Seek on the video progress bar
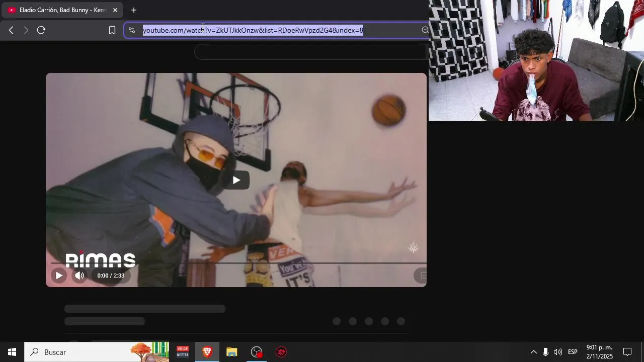Screen dimensions: 644x362 [x=238, y=263]
